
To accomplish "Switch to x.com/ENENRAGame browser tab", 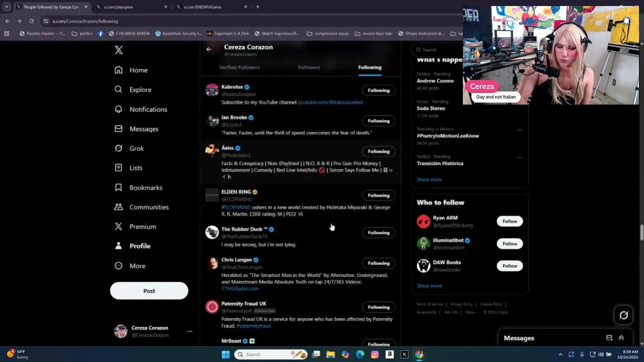I will tap(211, 7).
